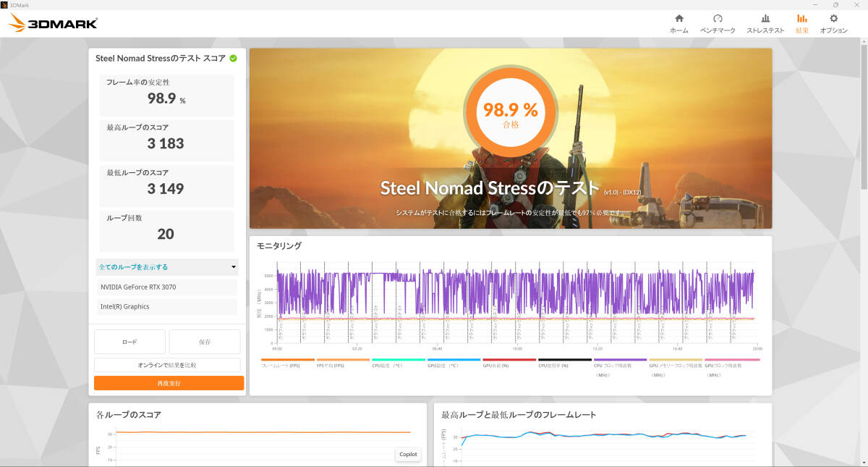Click 最高ループと最低ループのフレームレート heading
The height and width of the screenshot is (467, 868).
click(x=519, y=415)
